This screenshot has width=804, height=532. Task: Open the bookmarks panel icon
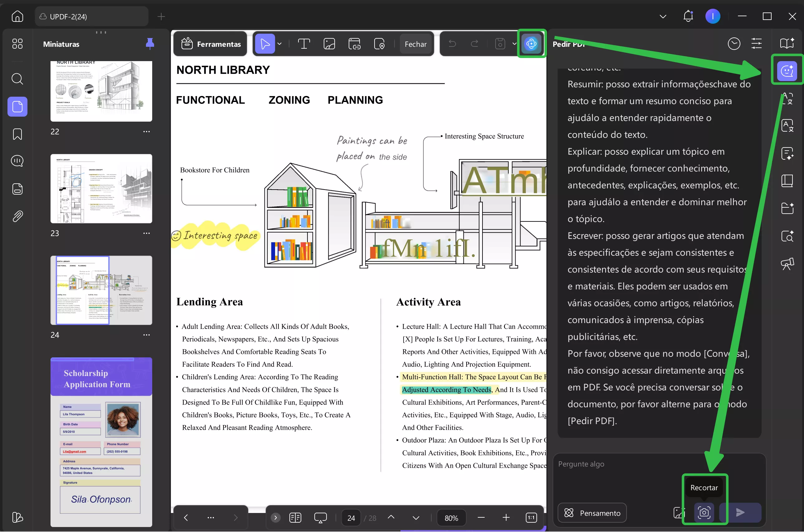tap(17, 134)
